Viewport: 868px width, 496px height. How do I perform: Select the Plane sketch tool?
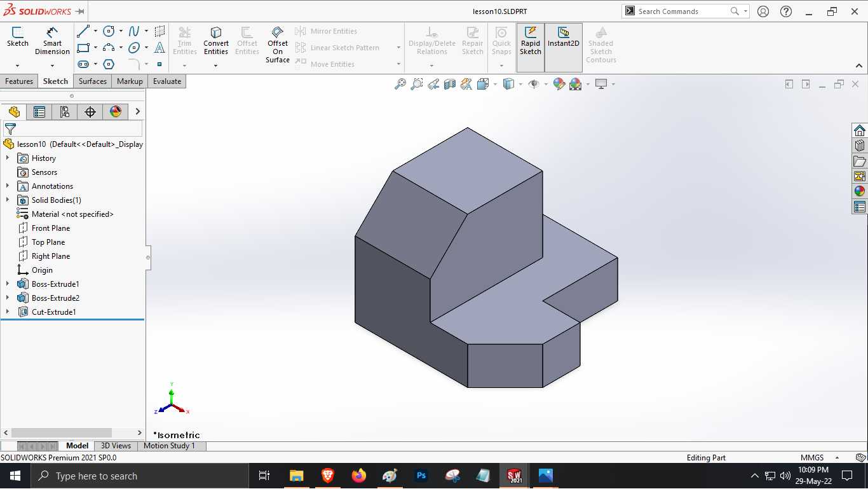159,31
